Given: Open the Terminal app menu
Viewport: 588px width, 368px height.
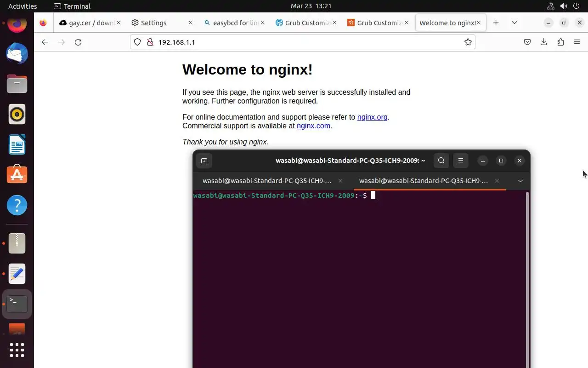Looking at the screenshot, I should pyautogui.click(x=72, y=6).
